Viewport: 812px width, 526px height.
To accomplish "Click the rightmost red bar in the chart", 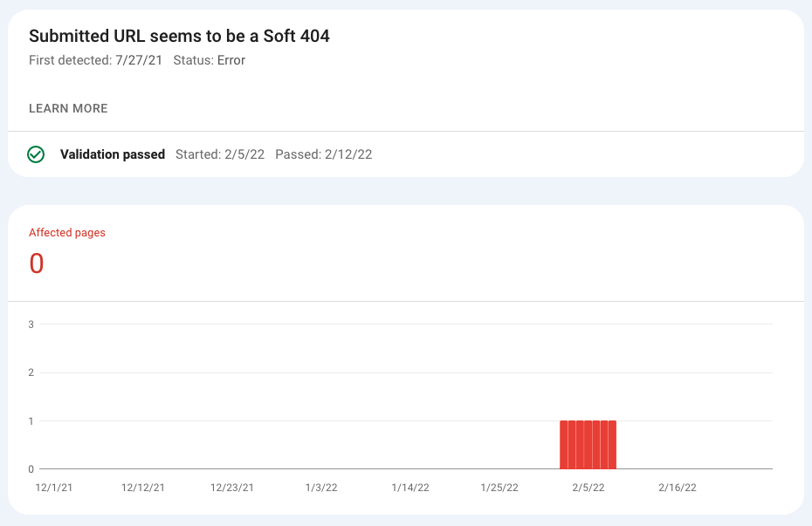I will click(613, 445).
